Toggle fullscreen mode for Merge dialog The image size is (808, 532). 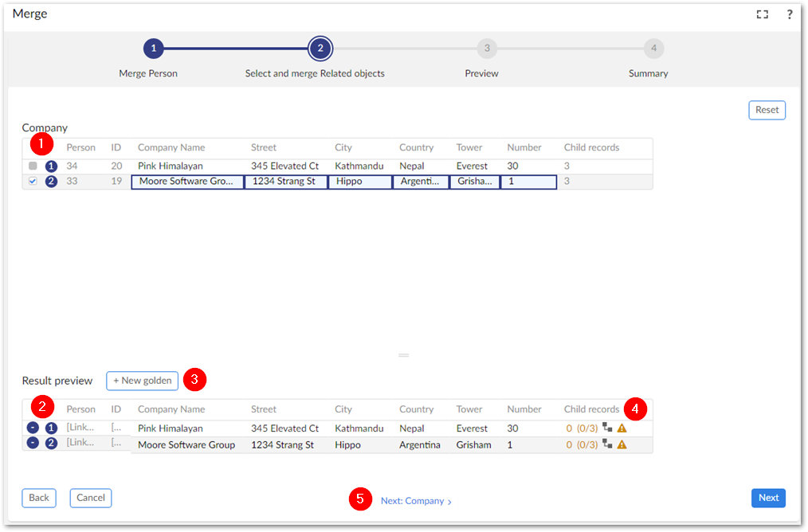tap(762, 14)
